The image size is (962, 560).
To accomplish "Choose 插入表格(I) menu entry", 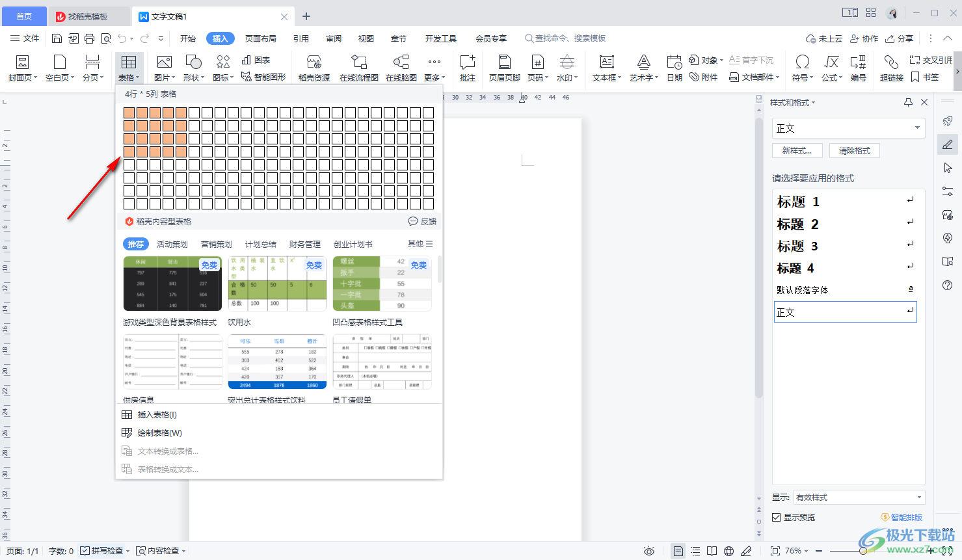I will (280, 415).
